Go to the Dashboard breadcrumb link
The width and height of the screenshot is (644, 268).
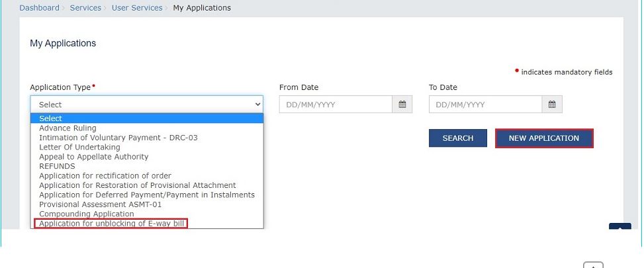(40, 8)
